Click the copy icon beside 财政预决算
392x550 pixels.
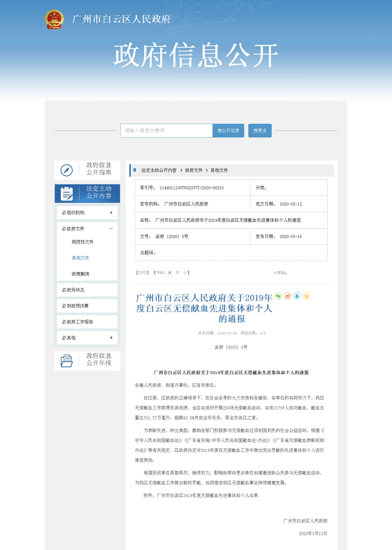tap(64, 306)
